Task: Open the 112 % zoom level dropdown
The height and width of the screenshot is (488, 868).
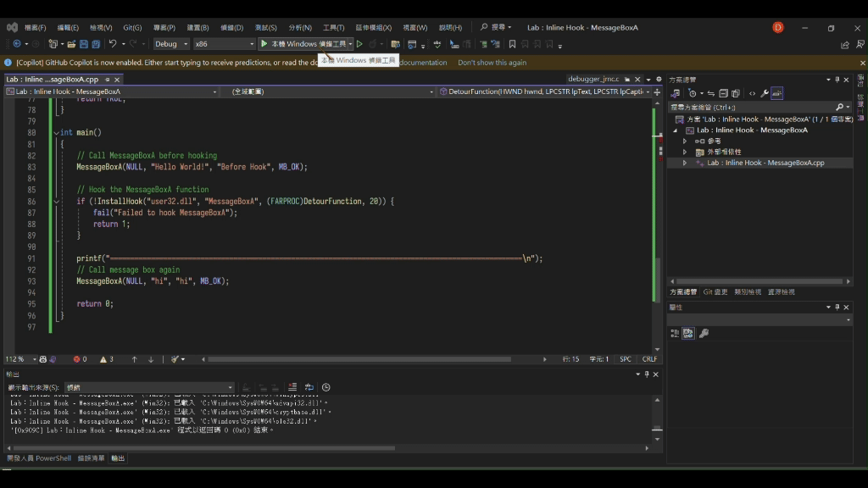Action: pyautogui.click(x=20, y=359)
